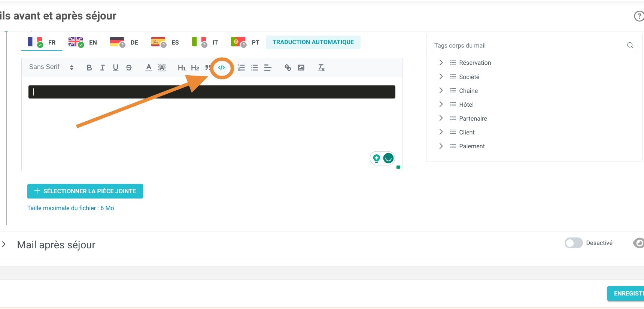Expand the Paiement tag group
This screenshot has height=309, width=644.
[441, 146]
